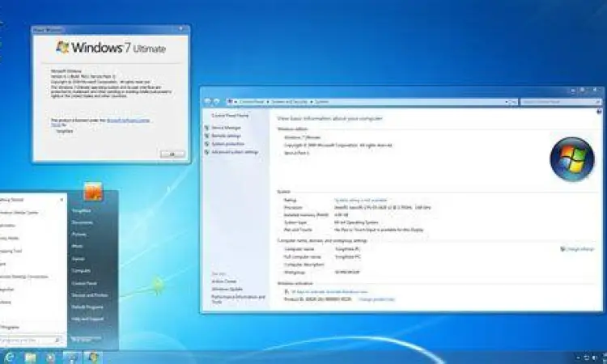Select Control Panel in Start menu
The image size is (607, 364).
(x=84, y=283)
